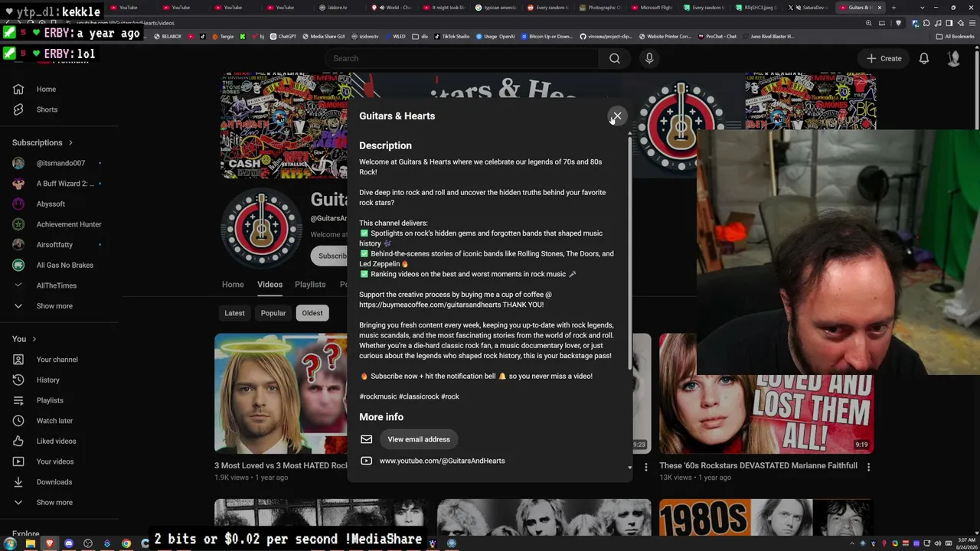Open the Airsoftfatty channel
The height and width of the screenshot is (551, 980).
click(54, 245)
